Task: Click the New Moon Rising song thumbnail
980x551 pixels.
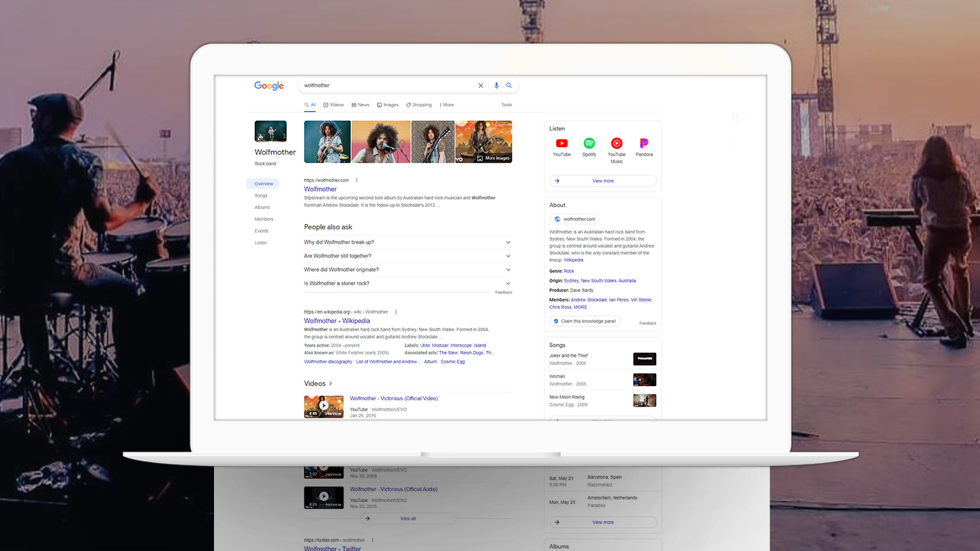Action: click(x=645, y=400)
